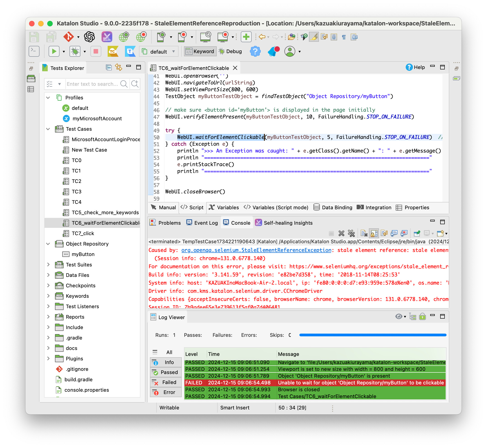
Task: Click the TestCloud TC icon
Action: [x=113, y=51]
